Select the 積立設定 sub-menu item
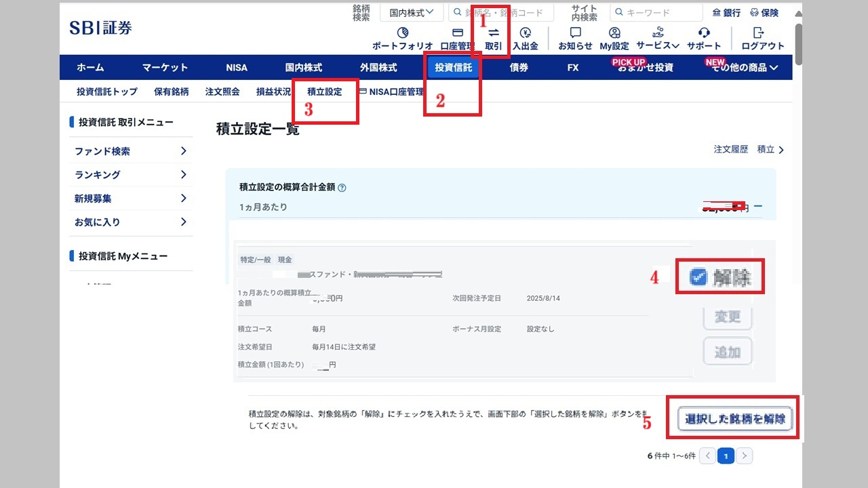Image resolution: width=868 pixels, height=488 pixels. pyautogui.click(x=324, y=91)
